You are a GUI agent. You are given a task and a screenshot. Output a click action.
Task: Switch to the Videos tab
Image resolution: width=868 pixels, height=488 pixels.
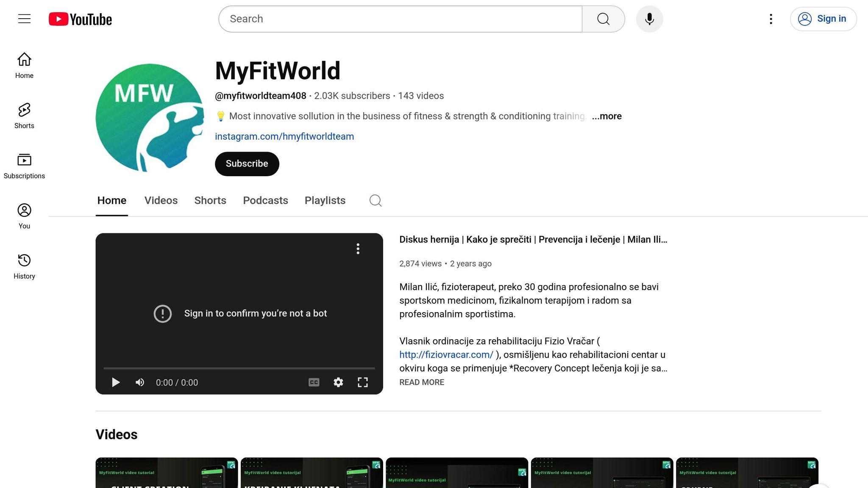(x=161, y=200)
